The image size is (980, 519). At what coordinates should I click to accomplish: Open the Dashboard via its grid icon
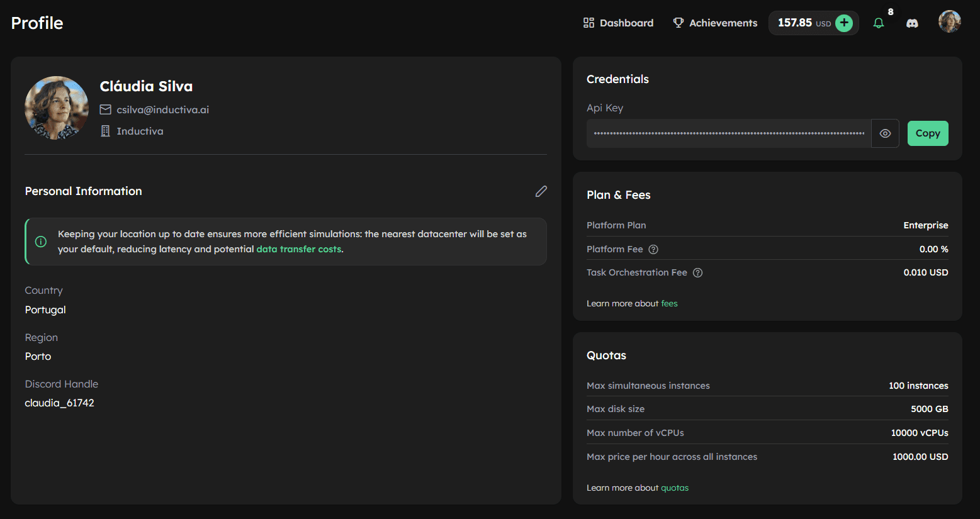coord(588,22)
